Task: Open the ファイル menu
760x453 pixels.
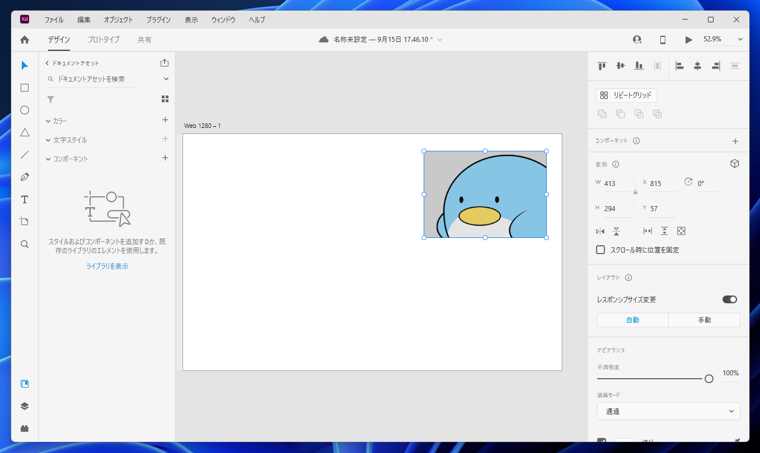Action: point(54,20)
